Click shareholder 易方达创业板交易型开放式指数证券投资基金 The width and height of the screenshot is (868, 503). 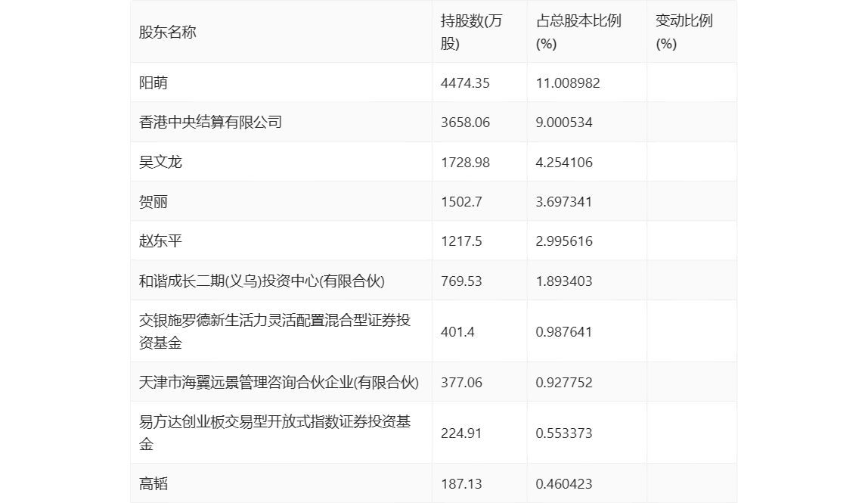coord(274,433)
